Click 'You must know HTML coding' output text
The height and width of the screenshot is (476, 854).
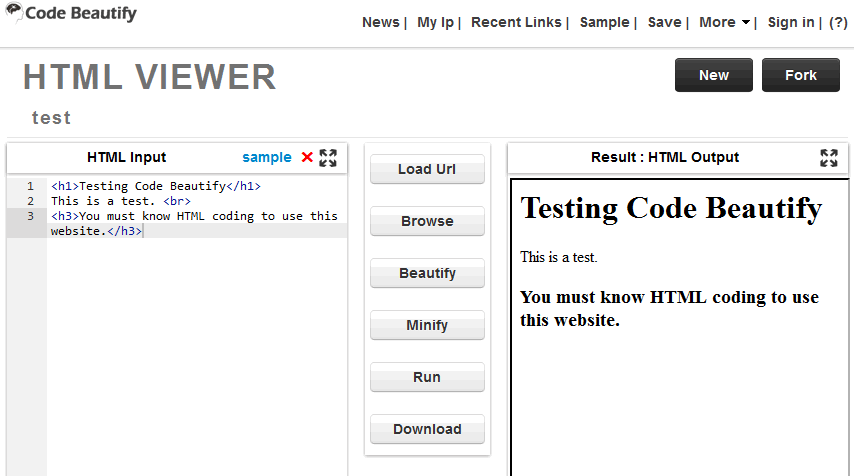pos(669,308)
